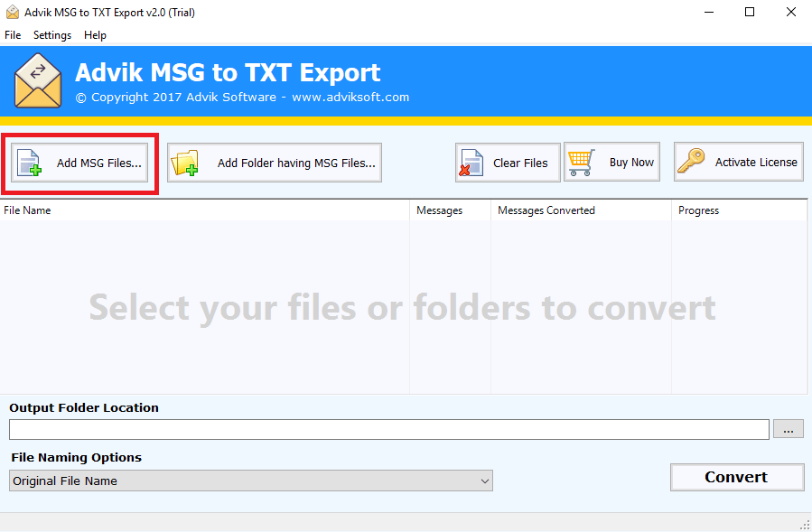This screenshot has width=812, height=532.
Task: Click the Add MSG Files document icon
Action: click(29, 163)
